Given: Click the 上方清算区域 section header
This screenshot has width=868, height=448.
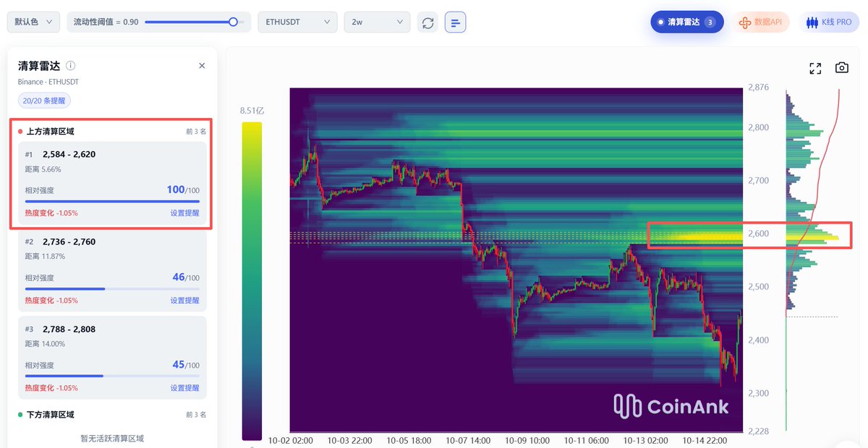Looking at the screenshot, I should (50, 132).
